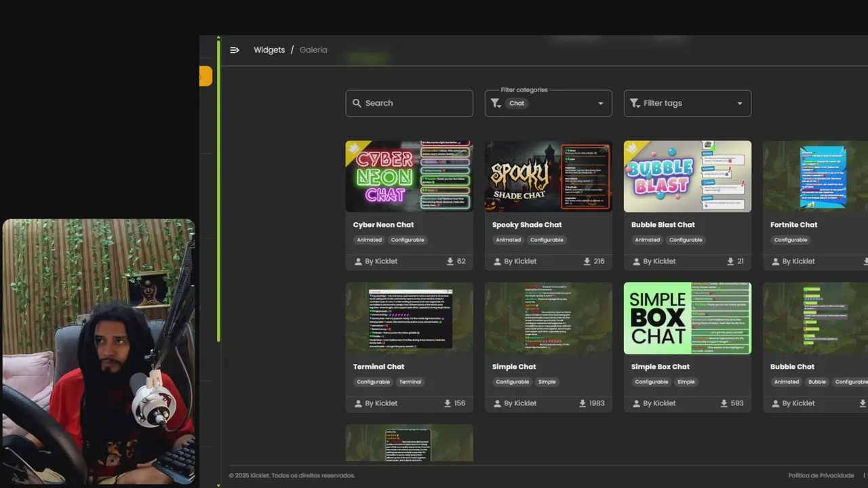Screen dimensions: 868x488
Task: Click the premium badge on Cyber Neon Chat
Action: pos(355,150)
